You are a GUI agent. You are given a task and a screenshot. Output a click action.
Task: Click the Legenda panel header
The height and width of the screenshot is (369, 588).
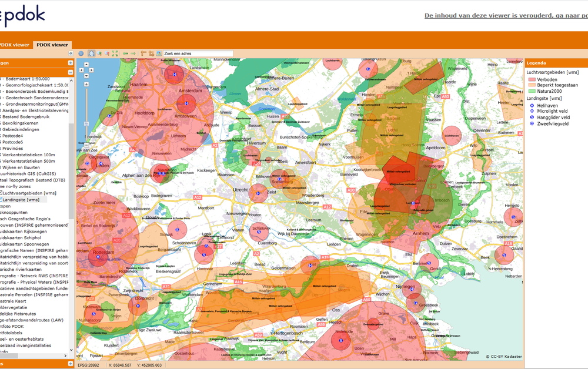556,63
